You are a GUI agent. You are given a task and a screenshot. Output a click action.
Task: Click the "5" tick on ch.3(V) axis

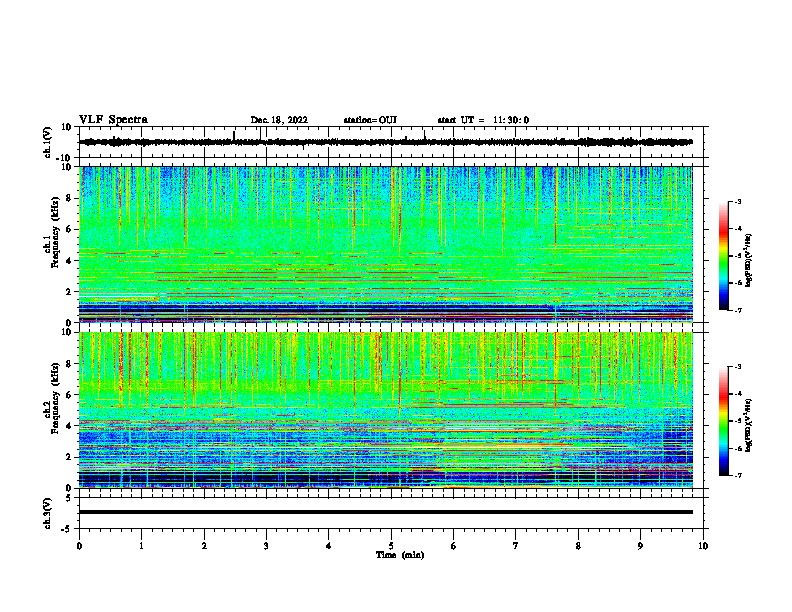[x=69, y=498]
